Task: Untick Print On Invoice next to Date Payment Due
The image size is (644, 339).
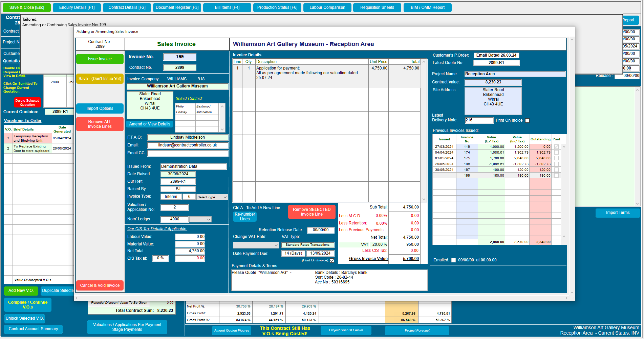Action: tap(332, 260)
